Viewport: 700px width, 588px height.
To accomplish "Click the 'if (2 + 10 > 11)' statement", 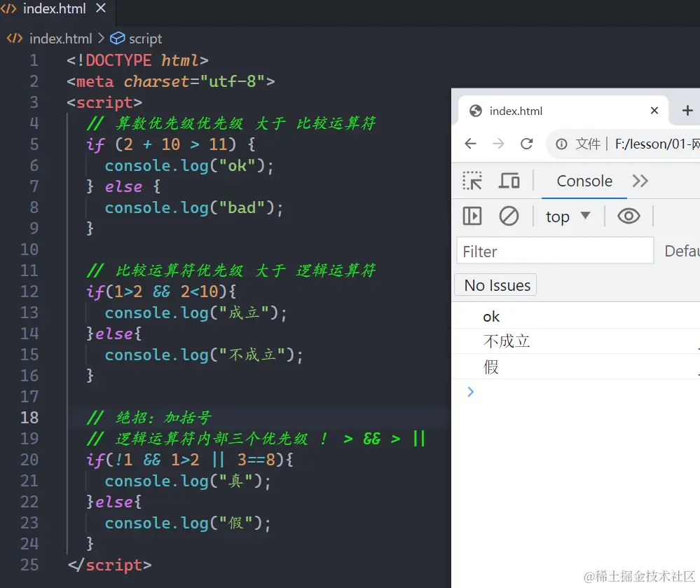I will pos(170,144).
